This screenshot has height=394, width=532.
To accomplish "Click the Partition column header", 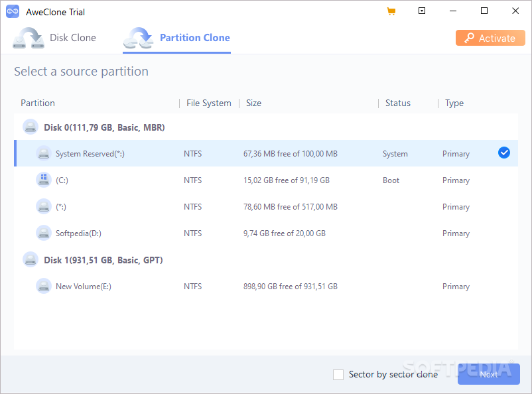I will point(38,103).
